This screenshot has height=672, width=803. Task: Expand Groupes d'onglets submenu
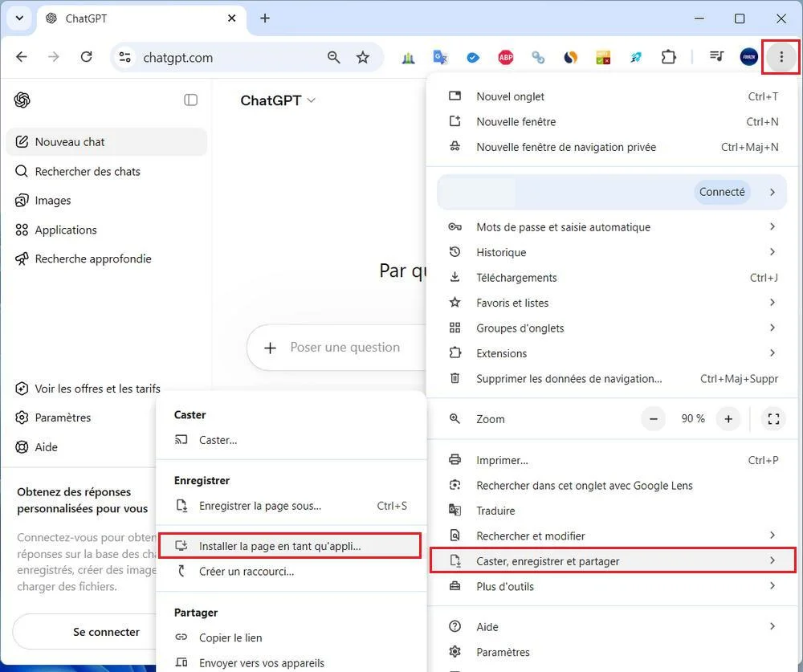click(x=613, y=328)
